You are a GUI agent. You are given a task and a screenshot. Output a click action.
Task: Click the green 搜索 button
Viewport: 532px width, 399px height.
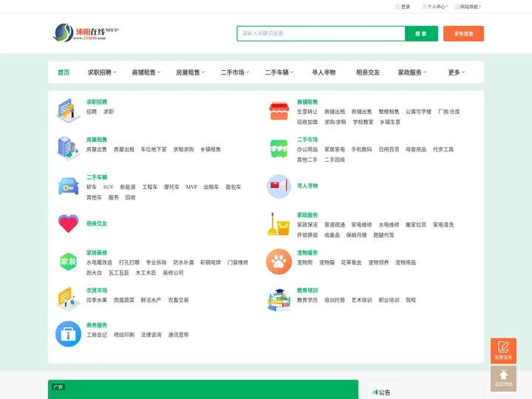click(421, 33)
